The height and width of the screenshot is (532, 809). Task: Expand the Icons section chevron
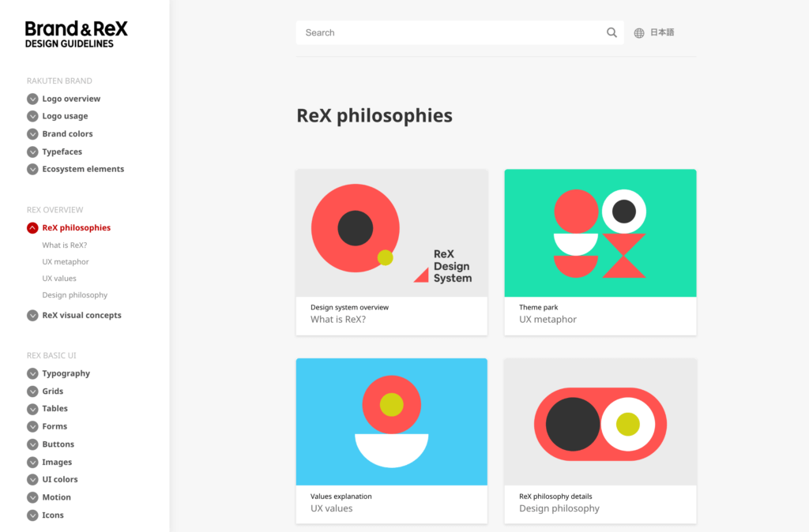pos(32,515)
